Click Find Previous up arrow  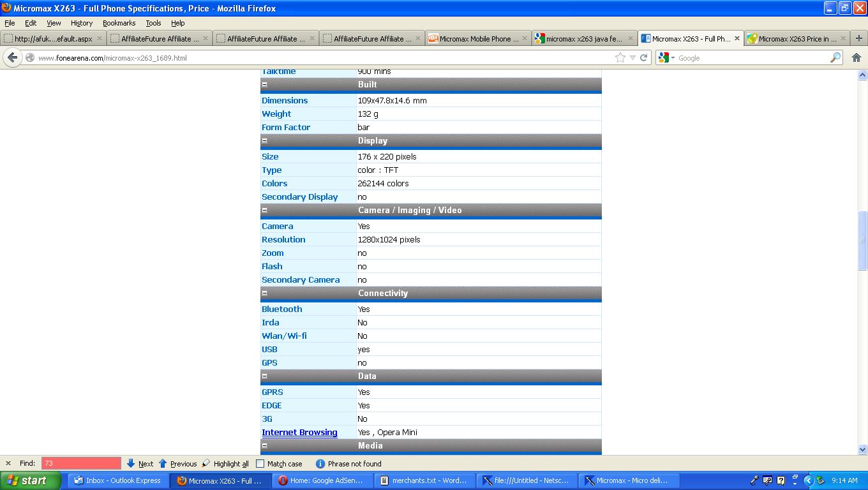point(163,464)
